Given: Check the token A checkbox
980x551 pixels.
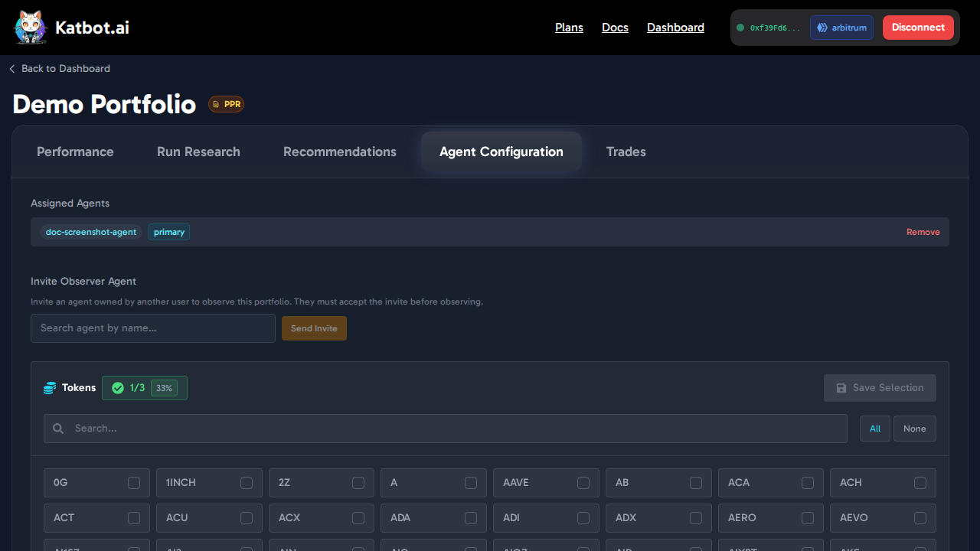Looking at the screenshot, I should coord(471,483).
